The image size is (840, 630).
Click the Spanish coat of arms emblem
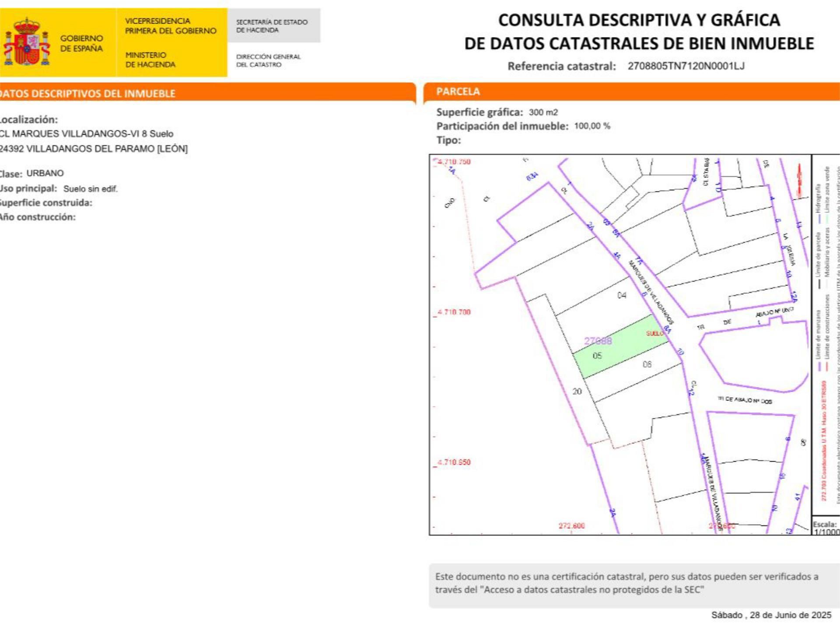(x=26, y=42)
